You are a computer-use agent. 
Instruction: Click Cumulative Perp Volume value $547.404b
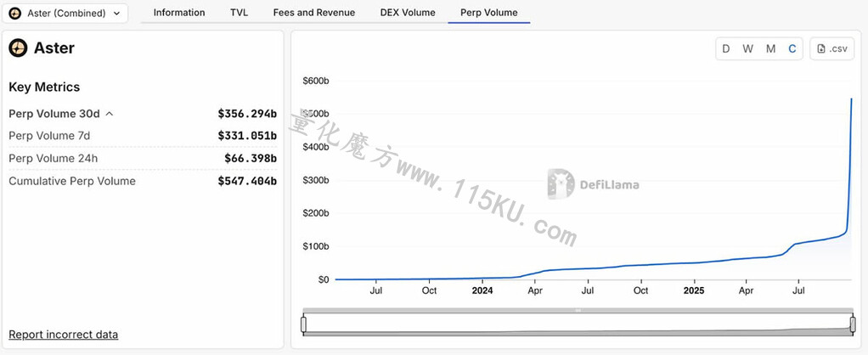click(247, 181)
